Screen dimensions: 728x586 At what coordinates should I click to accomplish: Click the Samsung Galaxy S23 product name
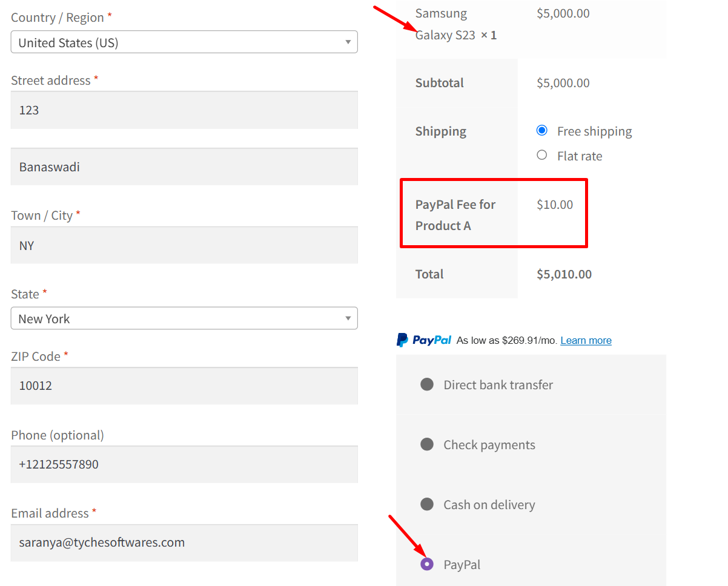[445, 24]
